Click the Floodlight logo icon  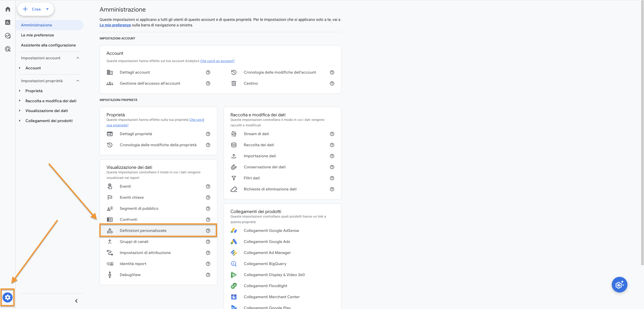click(x=234, y=286)
